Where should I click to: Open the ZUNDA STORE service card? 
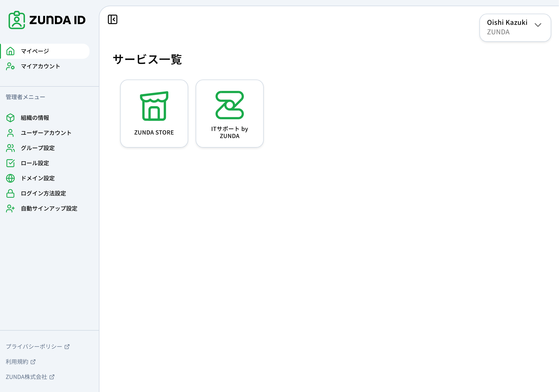[x=154, y=113]
